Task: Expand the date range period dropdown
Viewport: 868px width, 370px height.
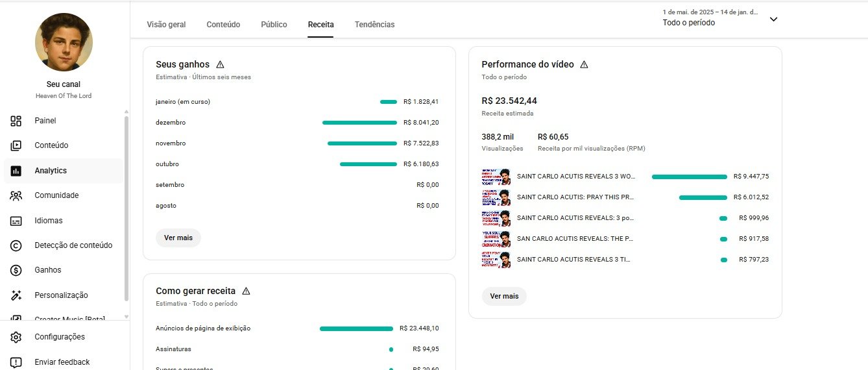Action: (x=773, y=19)
